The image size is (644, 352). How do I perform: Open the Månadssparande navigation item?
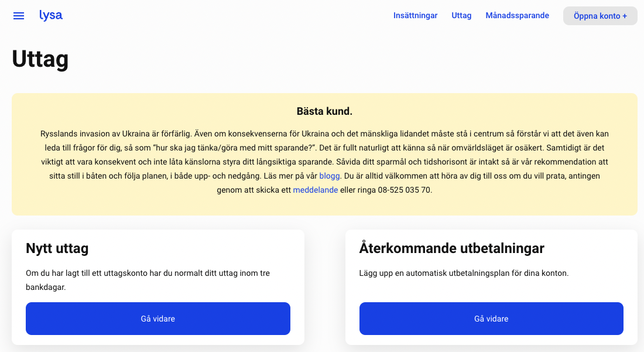coord(517,16)
